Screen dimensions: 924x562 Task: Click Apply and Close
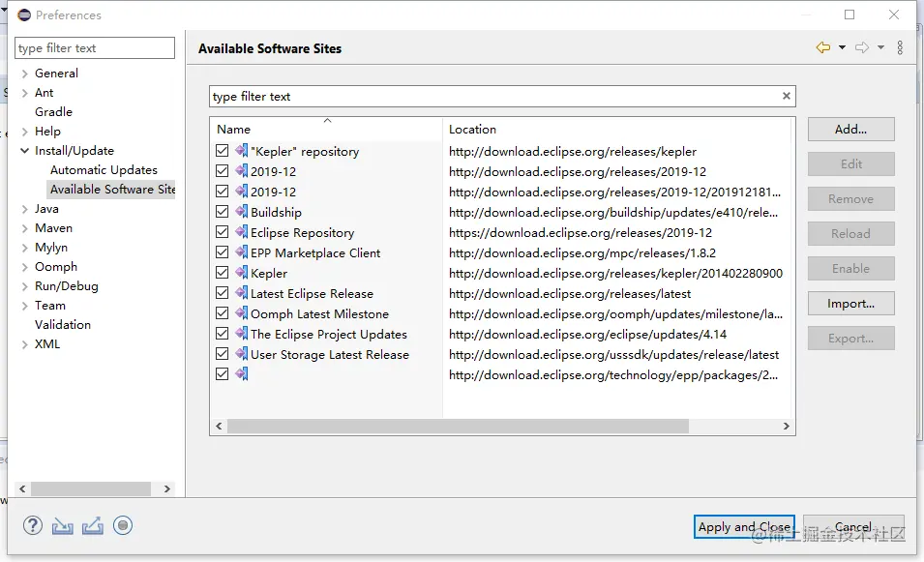coord(744,526)
